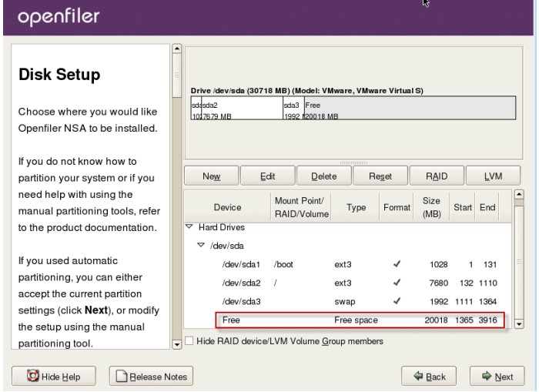Sort by the Start column header
Image resolution: width=539 pixels, height=392 pixels.
(x=462, y=207)
